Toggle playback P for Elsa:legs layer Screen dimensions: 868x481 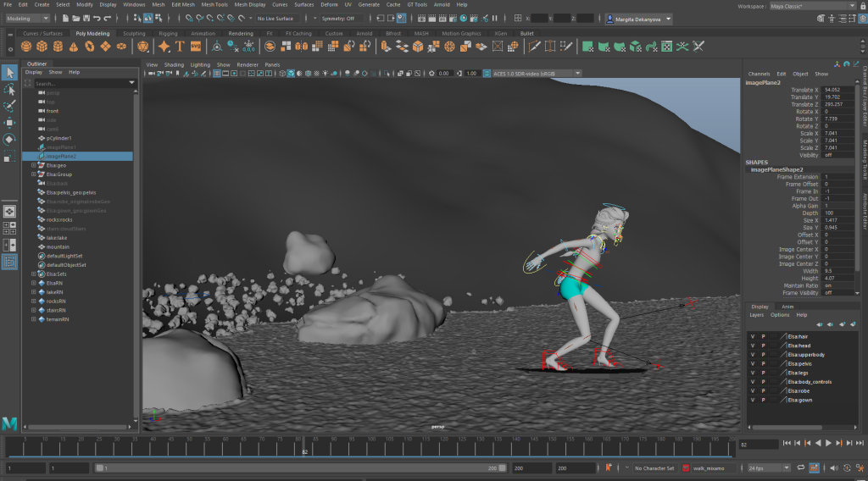click(763, 373)
